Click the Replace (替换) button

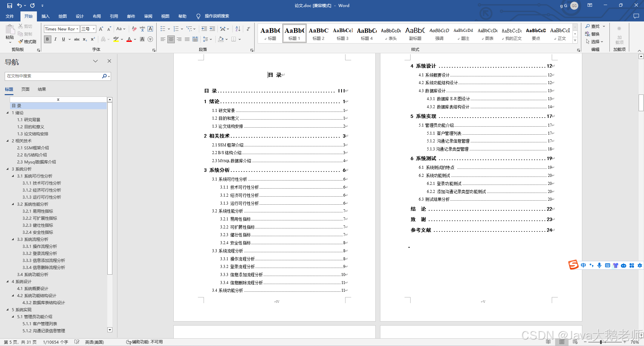click(x=593, y=34)
